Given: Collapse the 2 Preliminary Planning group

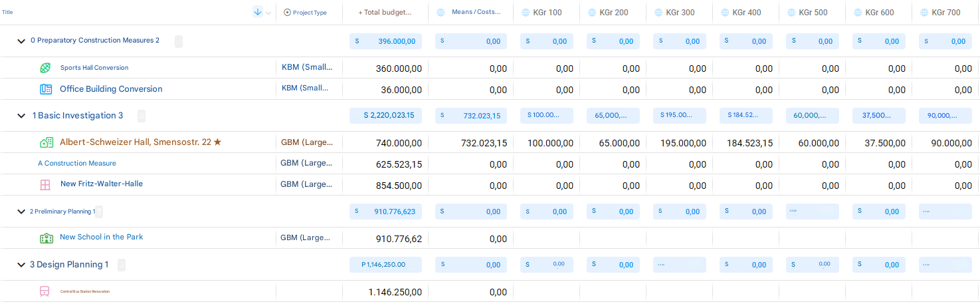Looking at the screenshot, I should (x=21, y=212).
